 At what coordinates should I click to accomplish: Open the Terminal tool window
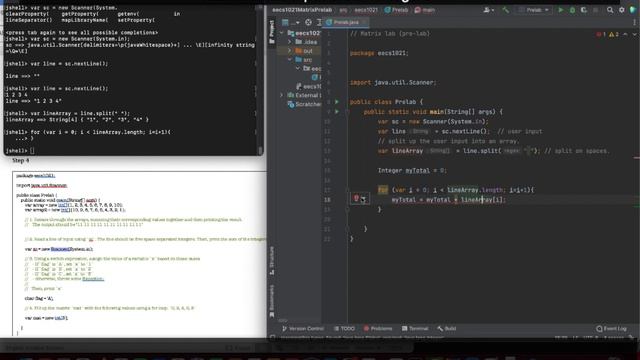(415, 329)
